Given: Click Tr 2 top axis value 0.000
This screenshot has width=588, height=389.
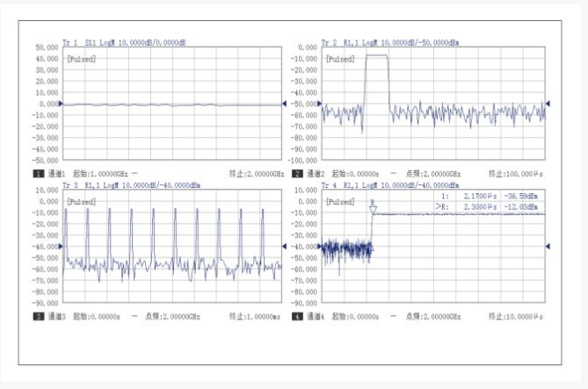Looking at the screenshot, I should pyautogui.click(x=308, y=47).
